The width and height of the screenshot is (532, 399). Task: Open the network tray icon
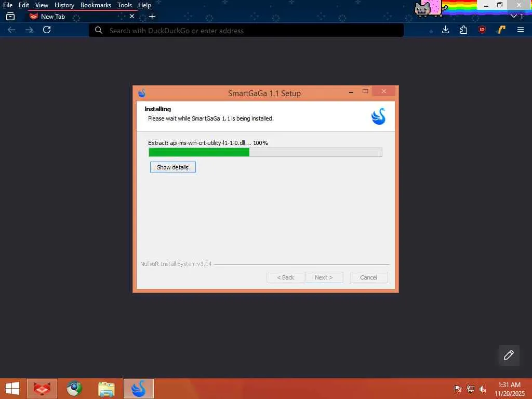(471, 389)
